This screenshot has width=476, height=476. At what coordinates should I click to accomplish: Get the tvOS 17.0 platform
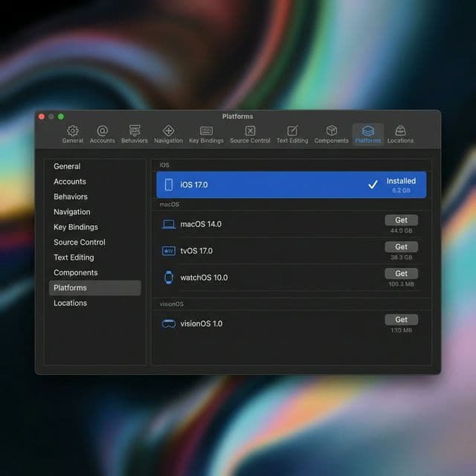click(x=402, y=247)
